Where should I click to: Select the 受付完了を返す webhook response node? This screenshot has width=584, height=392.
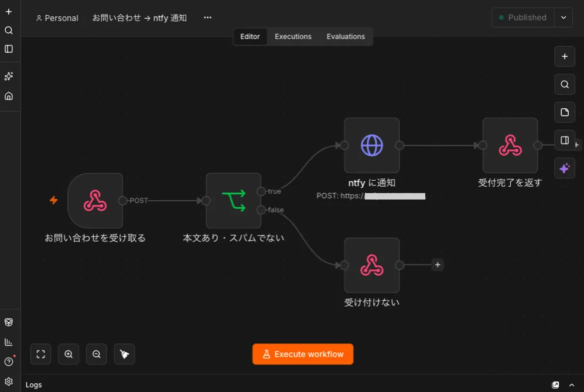click(510, 146)
